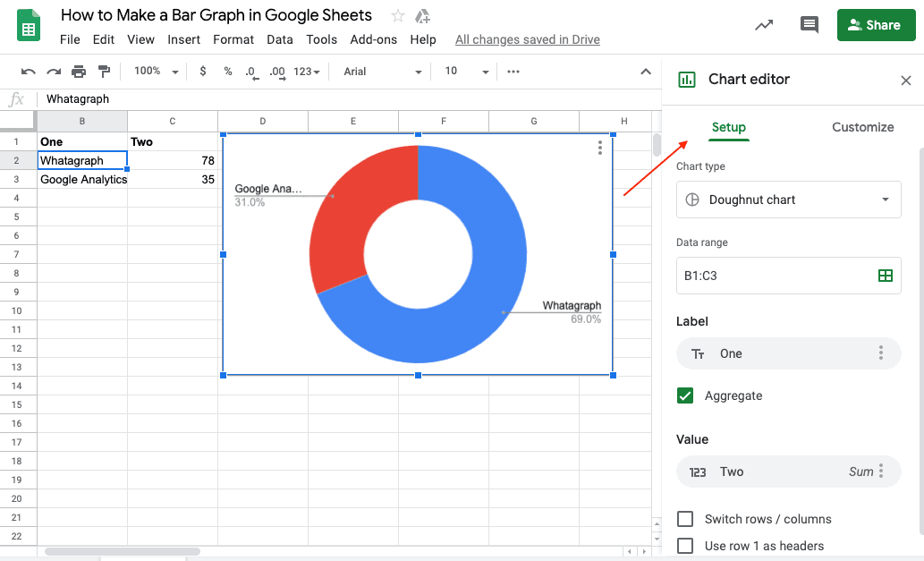Select cell B2 containing Whatagraph
The width and height of the screenshot is (924, 561).
(x=82, y=159)
